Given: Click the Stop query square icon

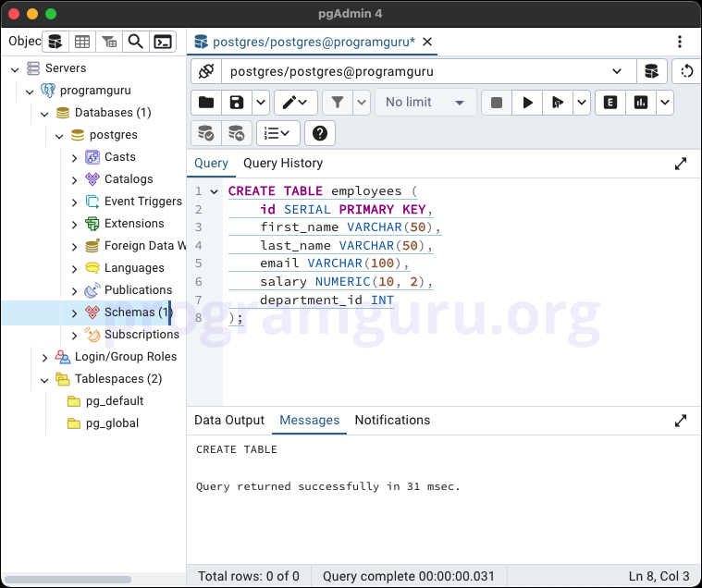Looking at the screenshot, I should click(496, 103).
